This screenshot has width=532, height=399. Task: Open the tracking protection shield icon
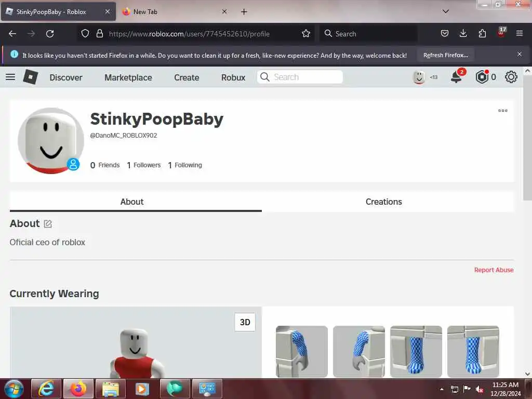pos(85,34)
